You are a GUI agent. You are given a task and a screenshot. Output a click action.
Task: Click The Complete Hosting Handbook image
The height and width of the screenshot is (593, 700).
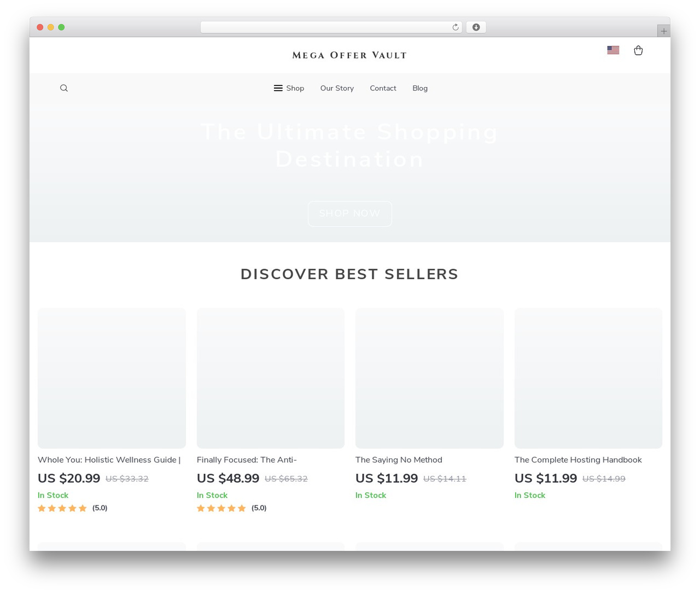click(x=588, y=378)
